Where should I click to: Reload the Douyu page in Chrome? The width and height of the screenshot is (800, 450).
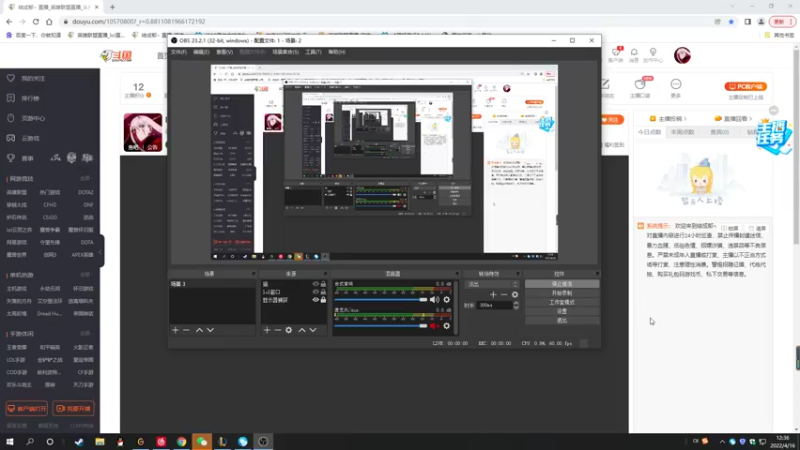(36, 21)
